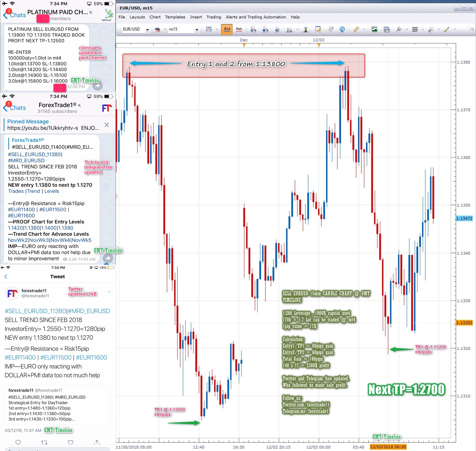This screenshot has height=451, width=476.
Task: Dismiss the Pinned Message with X
Action: pyautogui.click(x=107, y=125)
